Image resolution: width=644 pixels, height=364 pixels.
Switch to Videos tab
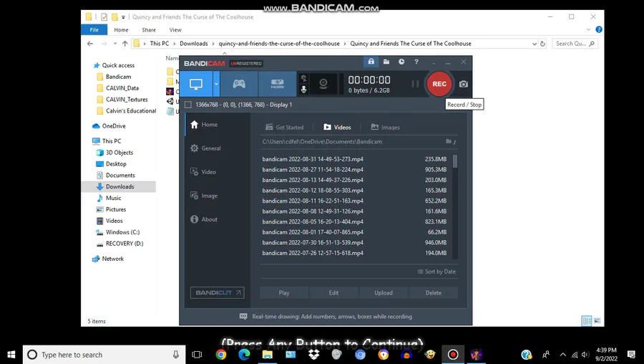[337, 127]
